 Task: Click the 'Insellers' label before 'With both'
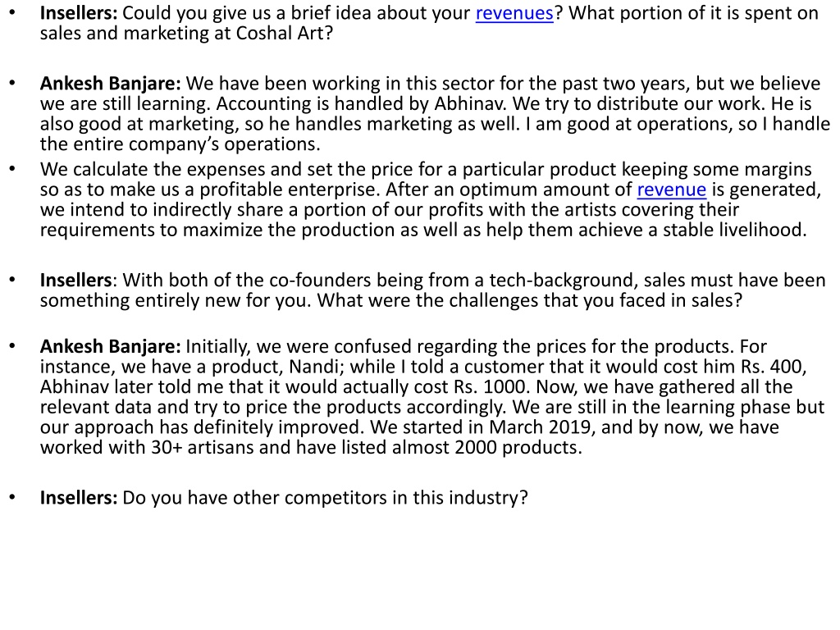click(x=75, y=281)
